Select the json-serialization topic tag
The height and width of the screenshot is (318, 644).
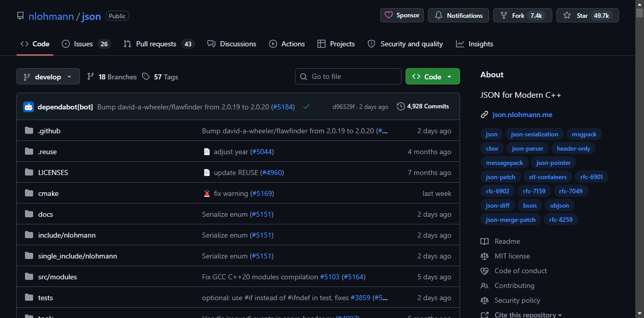(x=534, y=134)
